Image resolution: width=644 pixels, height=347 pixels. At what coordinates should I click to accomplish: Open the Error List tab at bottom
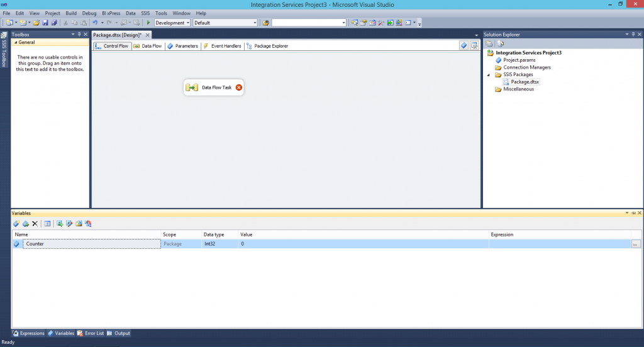[x=91, y=333]
